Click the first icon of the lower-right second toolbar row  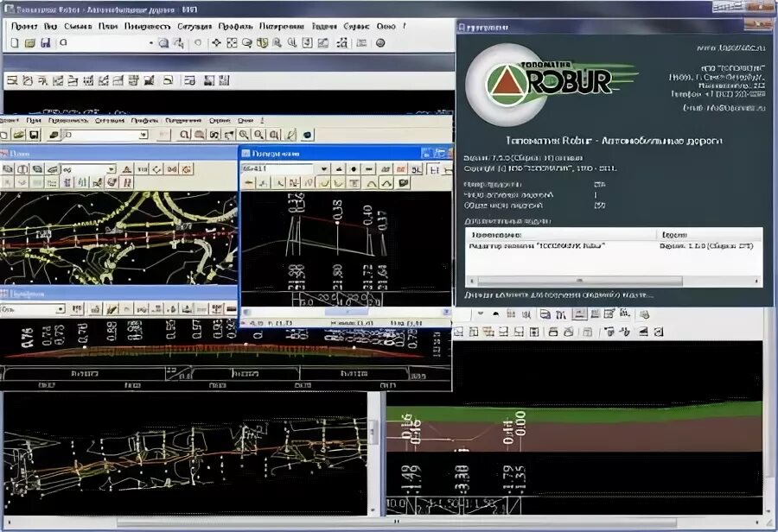pos(458,332)
